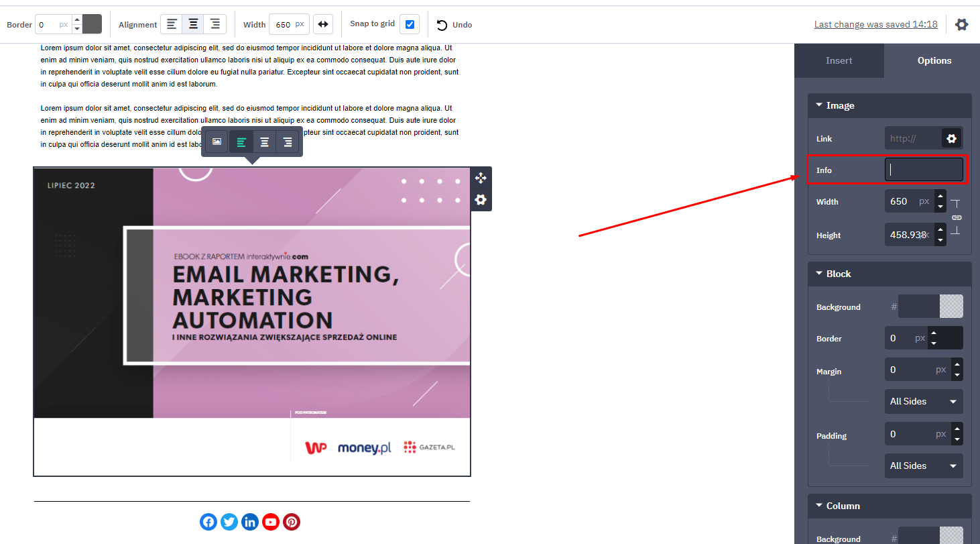Select right alignment in floating image toolbar
Screen dimensions: 980x544
pos(288,142)
